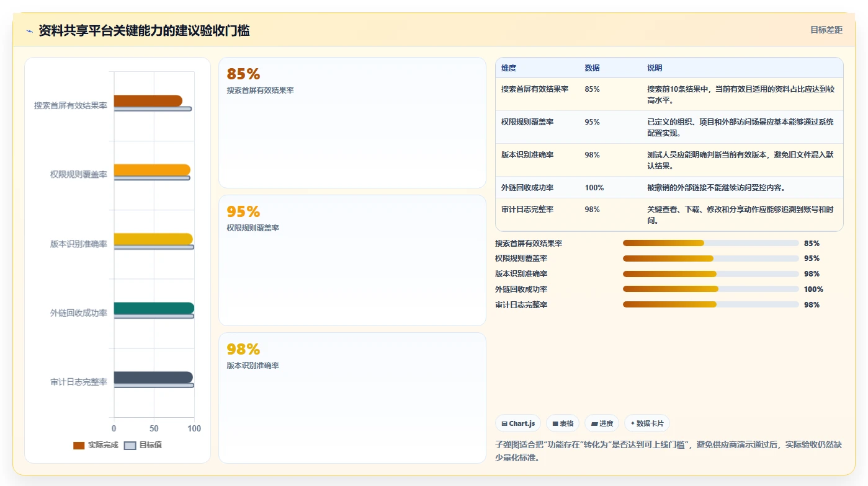Click the 外链回收成功率 teal bar in chart
The height and width of the screenshot is (486, 868).
[x=154, y=308]
